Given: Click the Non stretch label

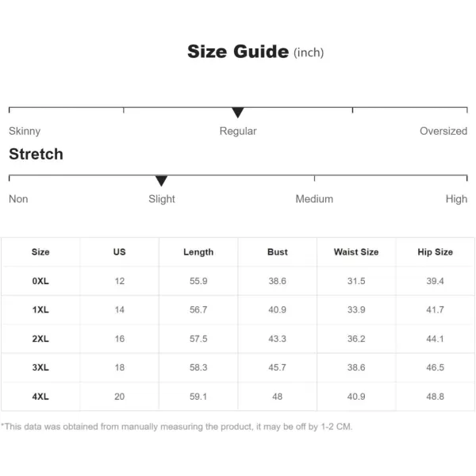Looking at the screenshot, I should 18,199.
